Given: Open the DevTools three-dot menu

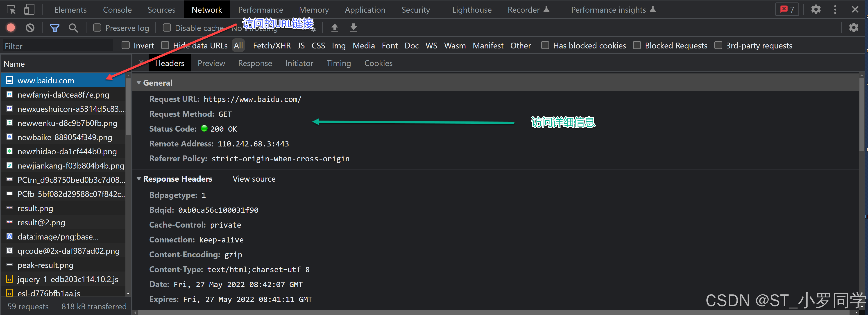Looking at the screenshot, I should coord(835,9).
